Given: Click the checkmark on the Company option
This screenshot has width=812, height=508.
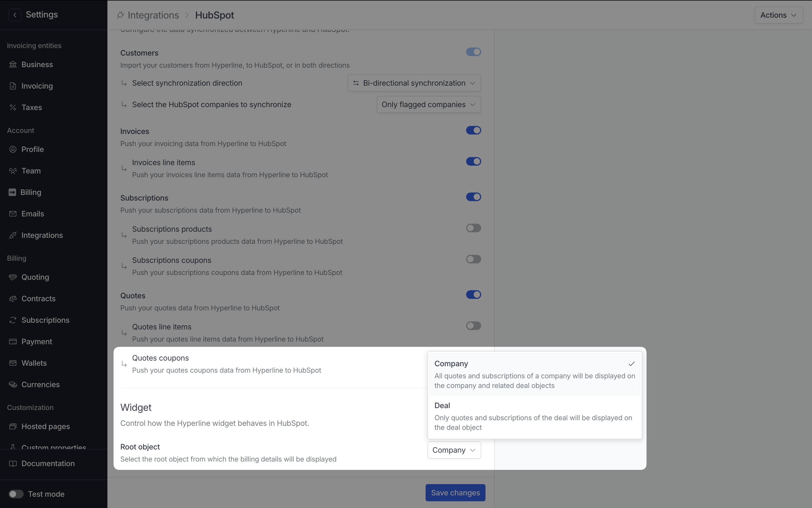Looking at the screenshot, I should point(631,364).
